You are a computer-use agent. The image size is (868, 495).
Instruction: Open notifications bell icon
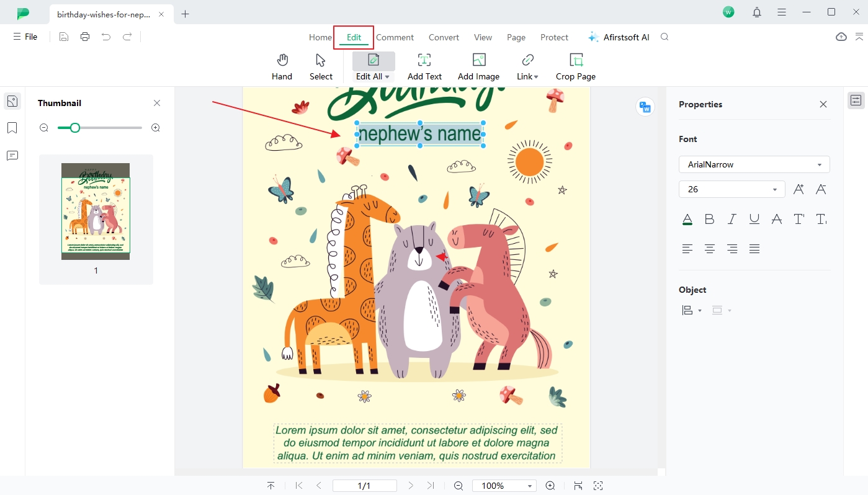pyautogui.click(x=757, y=12)
